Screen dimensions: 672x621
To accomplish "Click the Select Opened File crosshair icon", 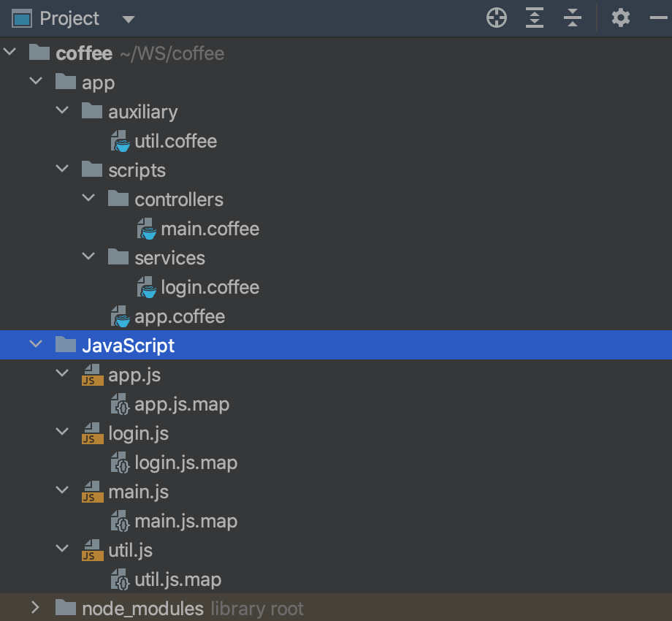I will pyautogui.click(x=496, y=18).
